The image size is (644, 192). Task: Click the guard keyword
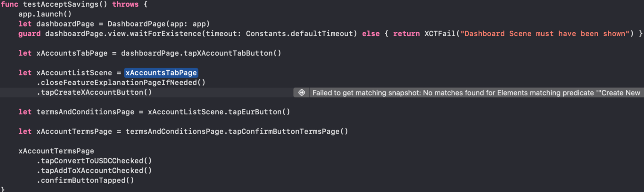tap(29, 34)
